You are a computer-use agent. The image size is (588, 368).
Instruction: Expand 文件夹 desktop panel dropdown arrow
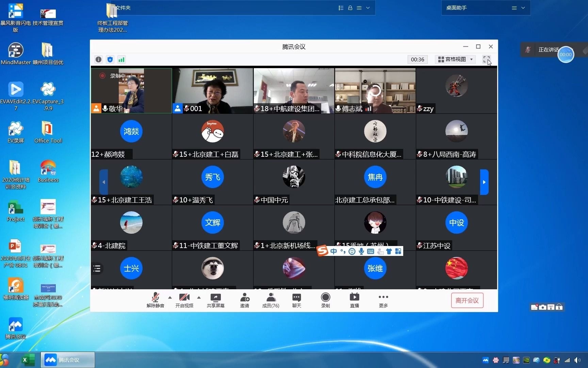pyautogui.click(x=368, y=8)
